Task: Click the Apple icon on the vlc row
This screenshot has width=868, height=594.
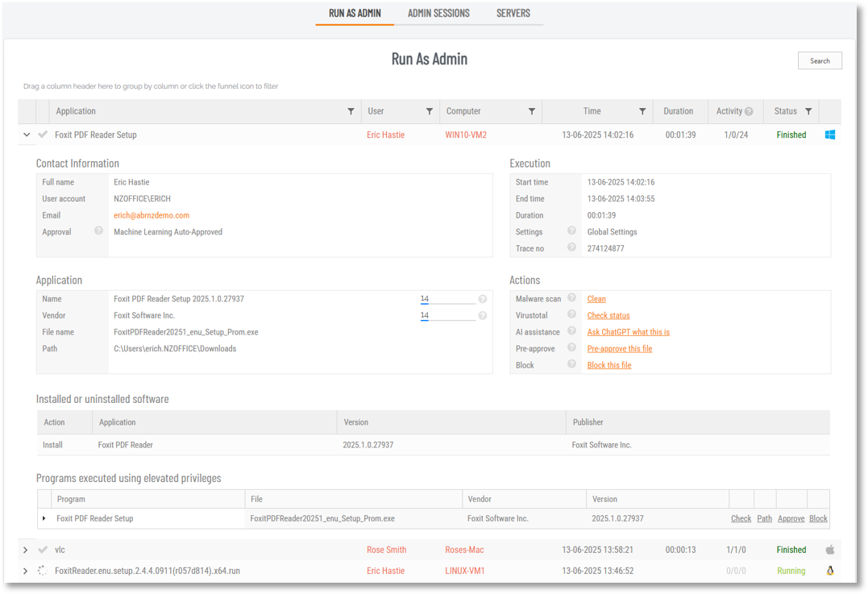Action: (830, 550)
